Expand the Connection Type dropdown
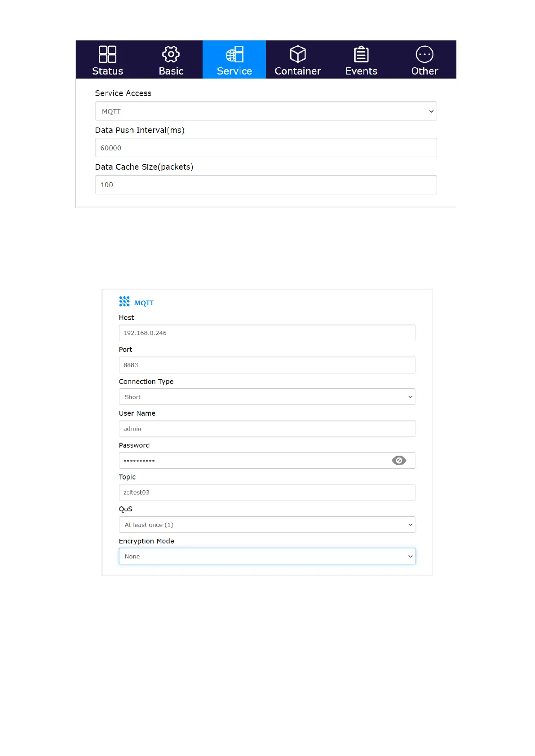This screenshot has height=756, width=535. coord(267,397)
